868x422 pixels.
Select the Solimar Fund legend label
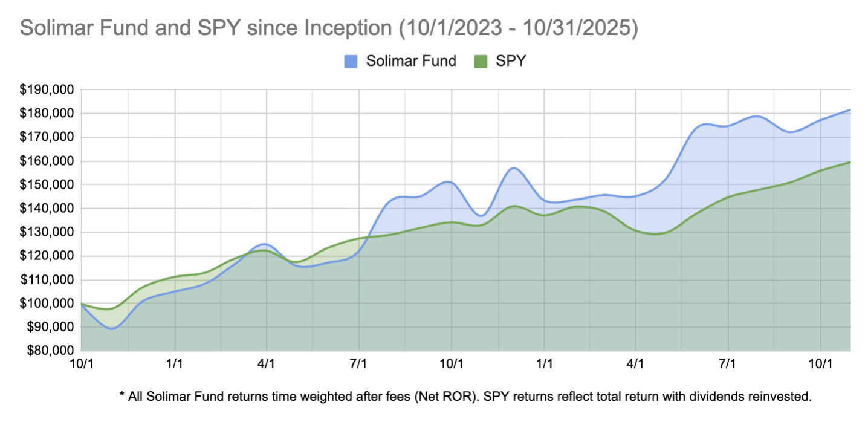tap(411, 61)
